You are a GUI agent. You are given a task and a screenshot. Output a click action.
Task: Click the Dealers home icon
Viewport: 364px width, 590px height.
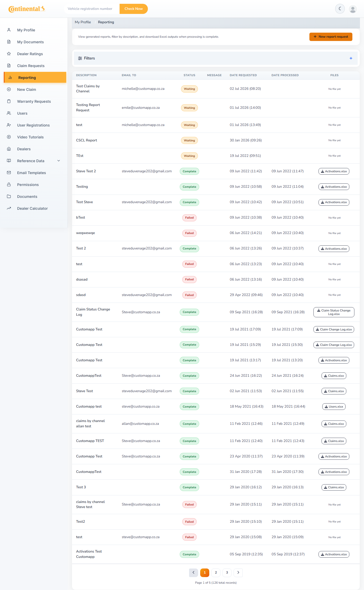tap(9, 149)
